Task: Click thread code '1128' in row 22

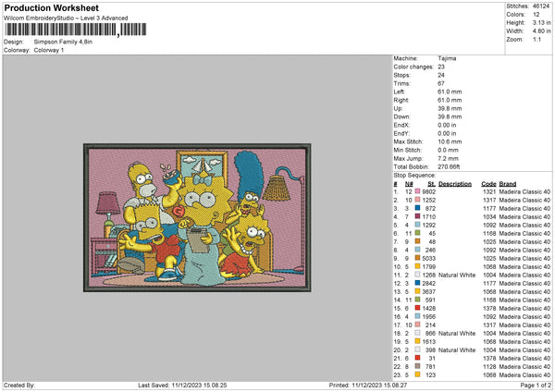Action: pyautogui.click(x=489, y=366)
